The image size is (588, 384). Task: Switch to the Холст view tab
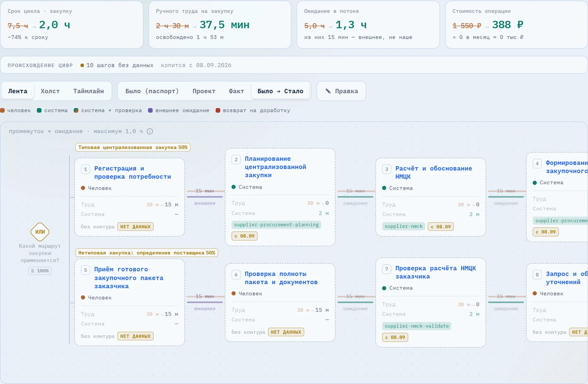click(x=50, y=91)
